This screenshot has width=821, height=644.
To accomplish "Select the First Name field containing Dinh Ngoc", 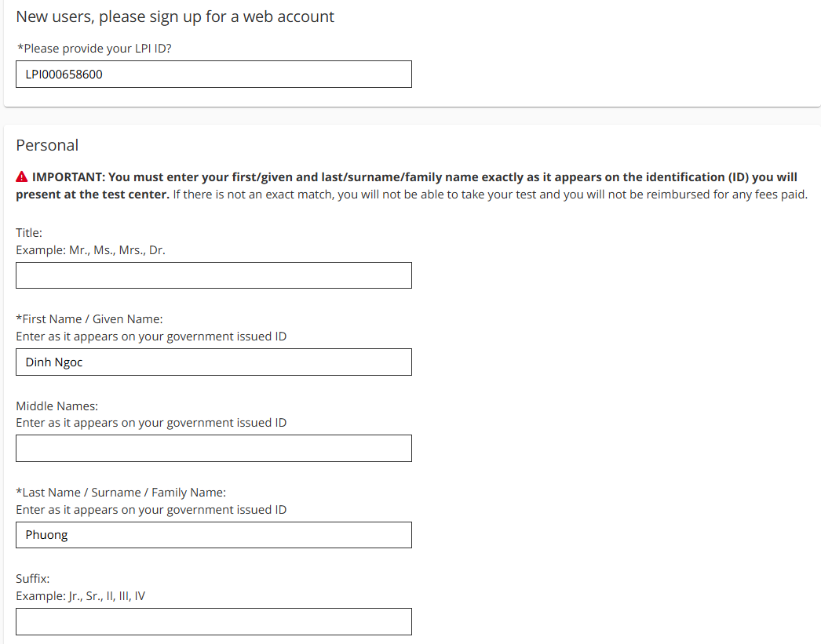I will point(213,362).
